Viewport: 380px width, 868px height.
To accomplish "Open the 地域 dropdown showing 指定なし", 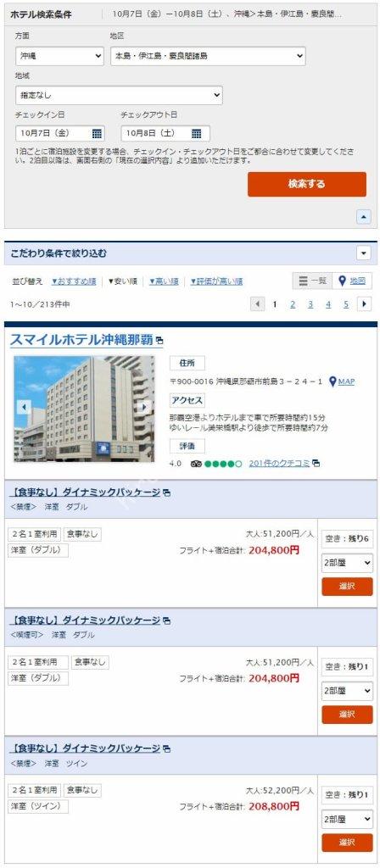I will pos(119,95).
